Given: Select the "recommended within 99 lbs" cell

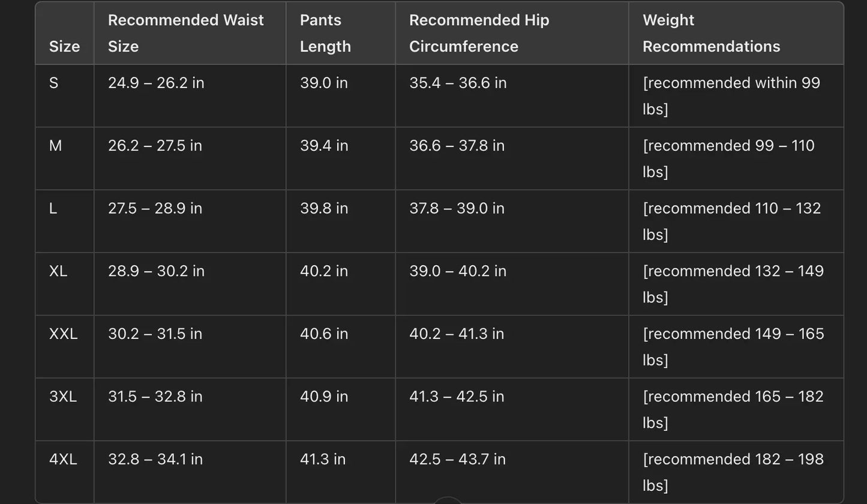Looking at the screenshot, I should (731, 95).
